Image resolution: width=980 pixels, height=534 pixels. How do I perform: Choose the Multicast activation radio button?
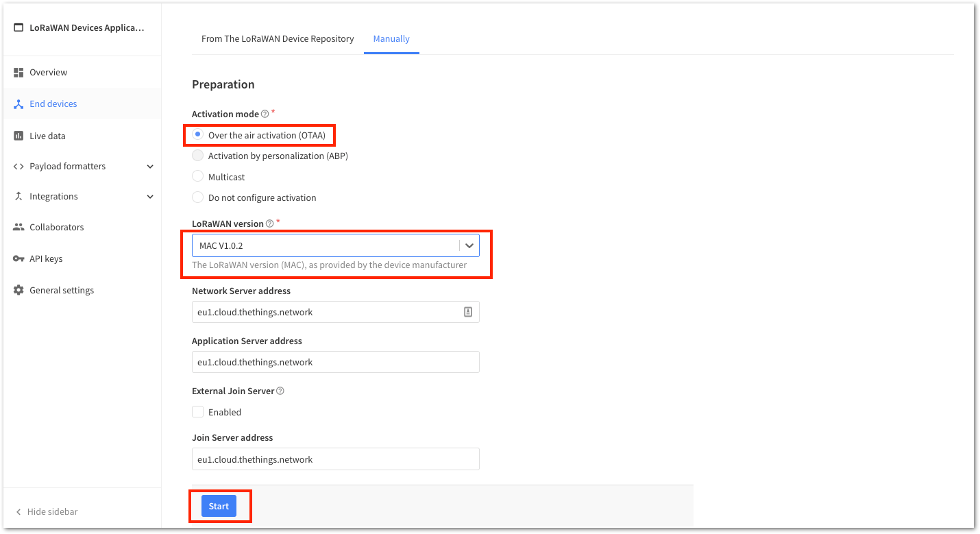(198, 177)
